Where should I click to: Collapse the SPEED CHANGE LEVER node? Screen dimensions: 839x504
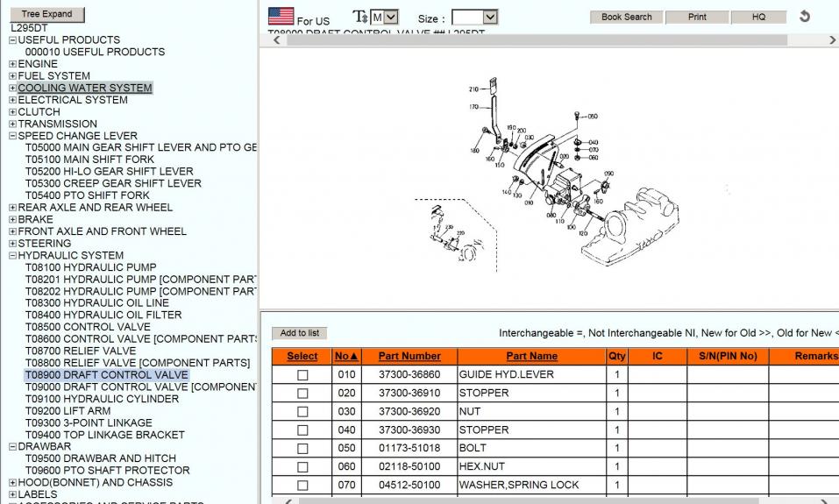tap(12, 136)
